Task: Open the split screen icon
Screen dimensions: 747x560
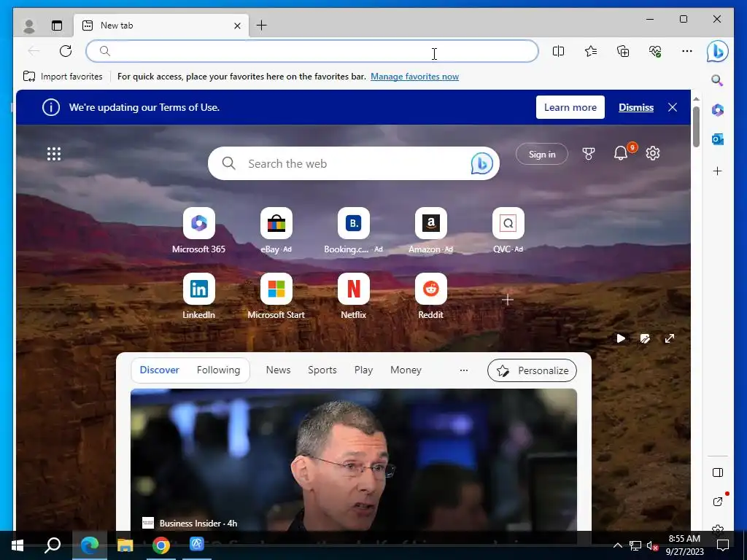Action: (x=558, y=51)
